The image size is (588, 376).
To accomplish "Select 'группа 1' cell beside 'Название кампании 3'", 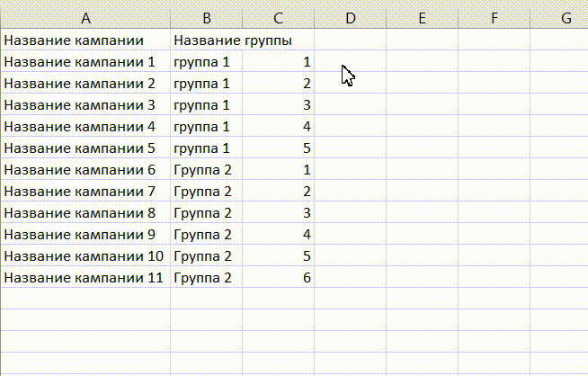I will (207, 104).
